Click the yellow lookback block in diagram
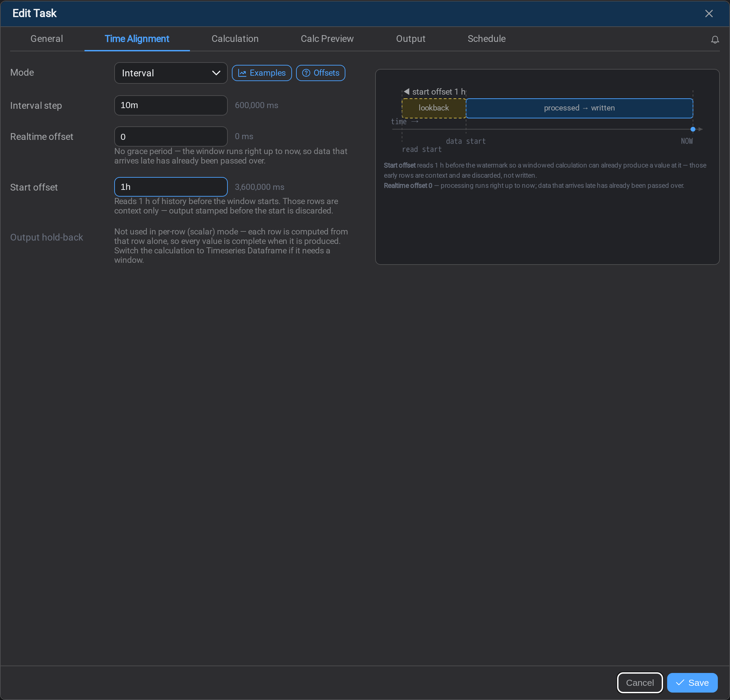Image resolution: width=730 pixels, height=700 pixels. click(x=434, y=108)
